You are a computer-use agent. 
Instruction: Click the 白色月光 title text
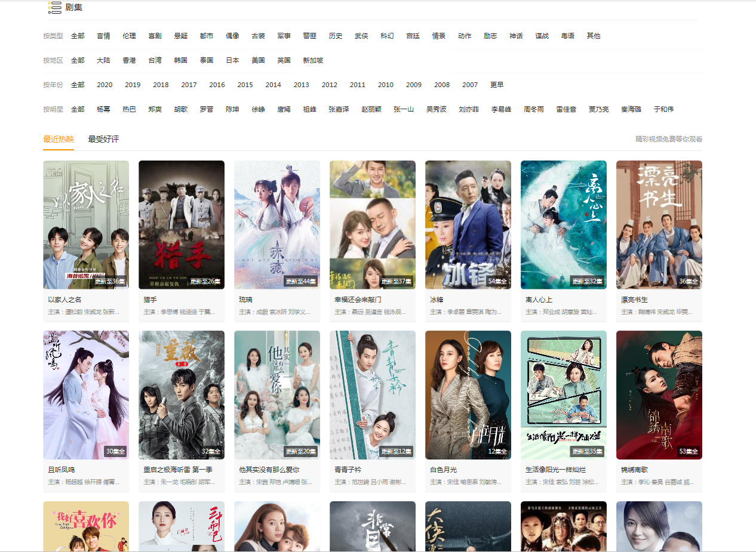(443, 470)
